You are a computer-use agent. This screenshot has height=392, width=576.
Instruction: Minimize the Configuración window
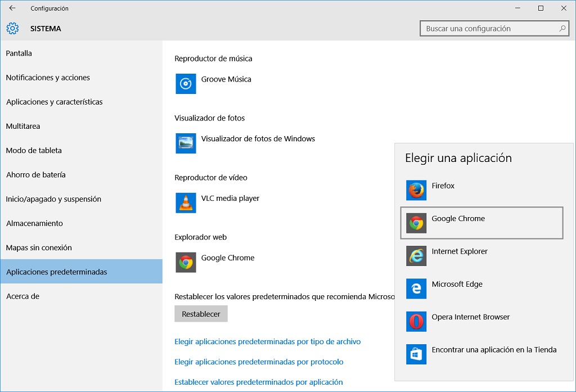[517, 8]
